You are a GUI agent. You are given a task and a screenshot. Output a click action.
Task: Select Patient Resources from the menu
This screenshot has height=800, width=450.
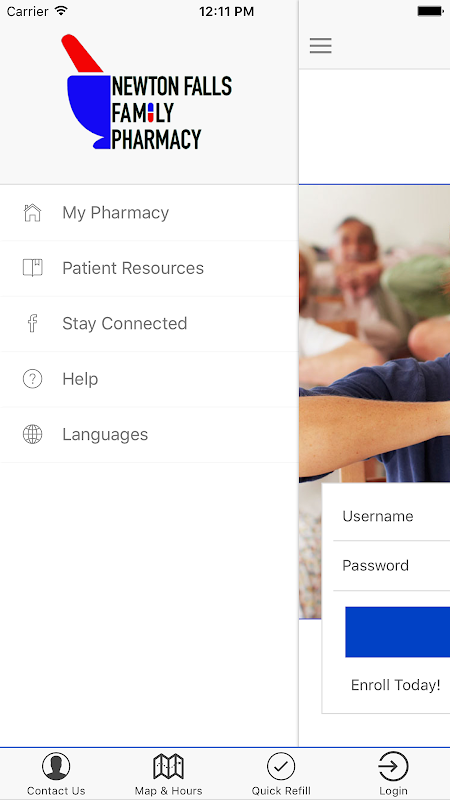click(x=149, y=268)
